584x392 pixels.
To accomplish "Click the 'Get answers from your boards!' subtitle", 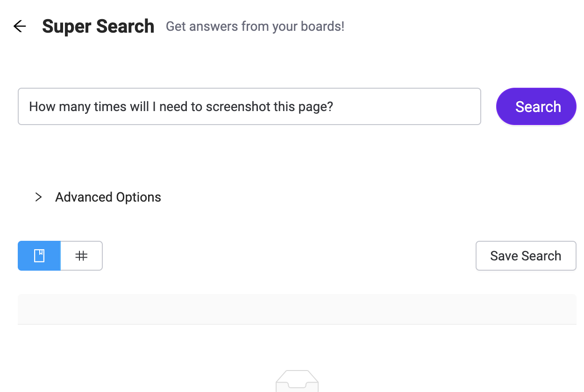I will [x=255, y=27].
